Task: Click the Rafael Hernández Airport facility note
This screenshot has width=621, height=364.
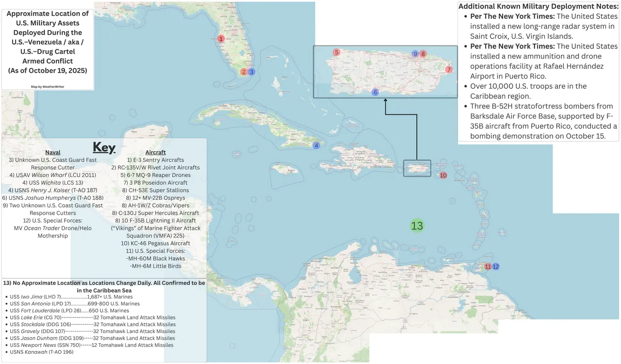Action: 540,61
